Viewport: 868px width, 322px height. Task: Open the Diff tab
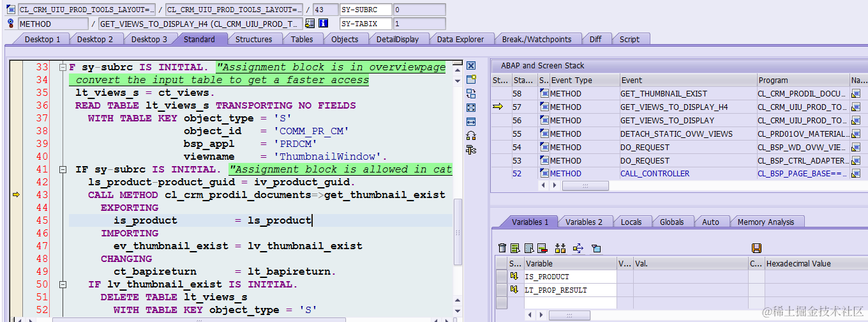pyautogui.click(x=595, y=40)
